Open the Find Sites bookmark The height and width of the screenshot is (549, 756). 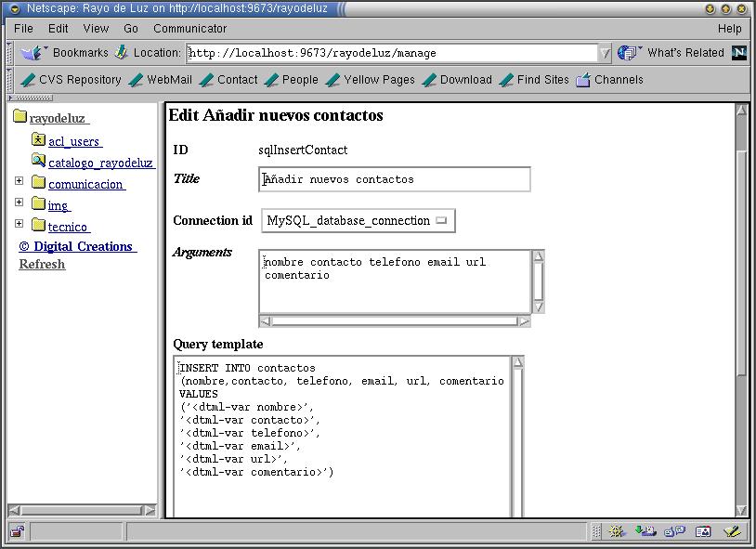(534, 80)
